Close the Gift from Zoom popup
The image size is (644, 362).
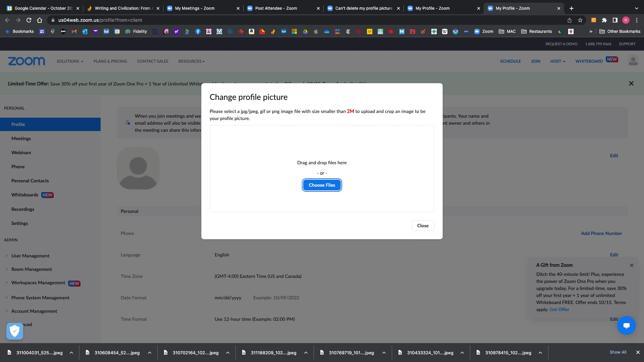tap(632, 265)
